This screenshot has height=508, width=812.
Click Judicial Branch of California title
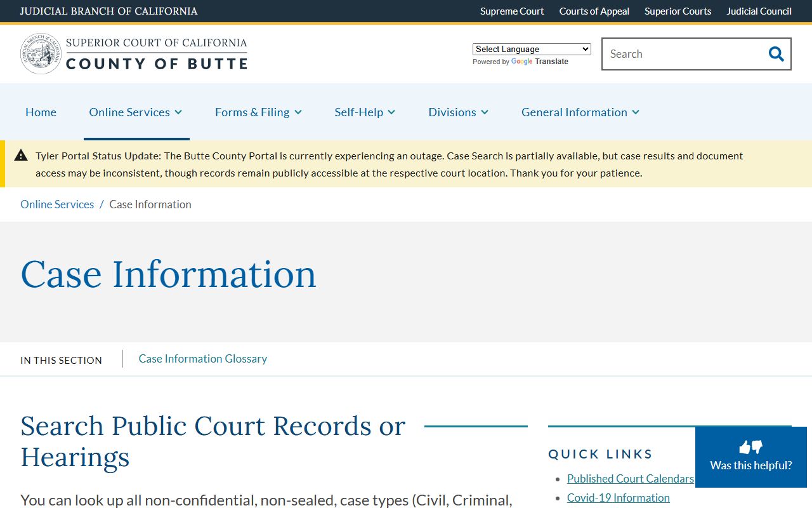coord(109,11)
